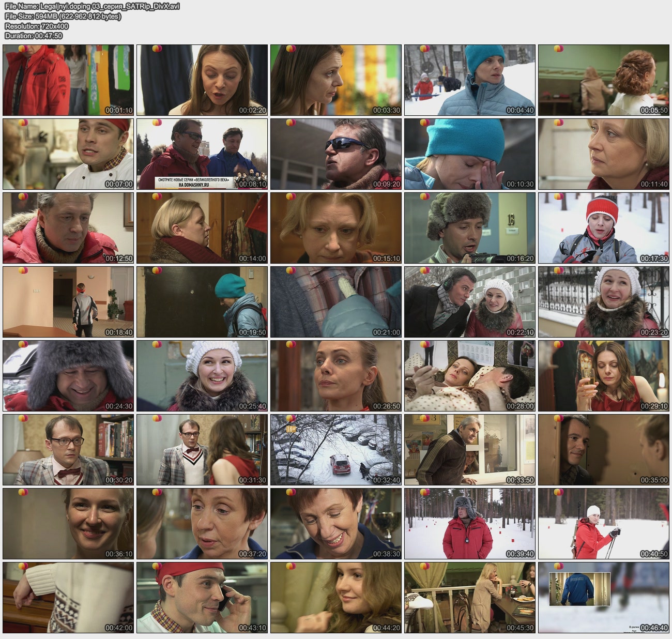Click the Resolution 720x400 text
Viewport: 672px width, 639px height.
pos(37,26)
